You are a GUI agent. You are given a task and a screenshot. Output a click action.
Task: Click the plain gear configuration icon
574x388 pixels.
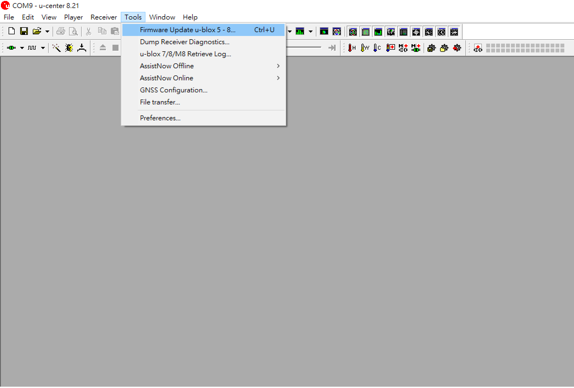click(x=431, y=48)
